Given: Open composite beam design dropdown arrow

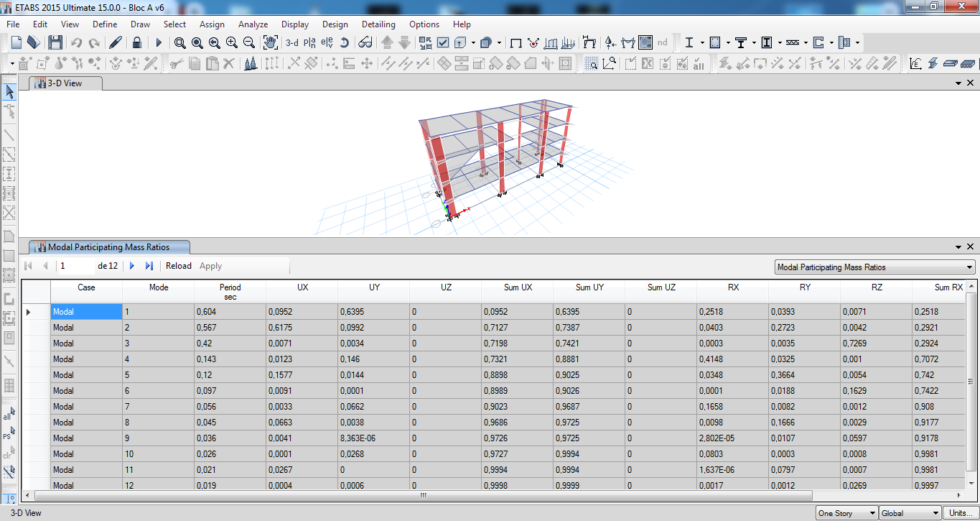Looking at the screenshot, I should tap(755, 42).
